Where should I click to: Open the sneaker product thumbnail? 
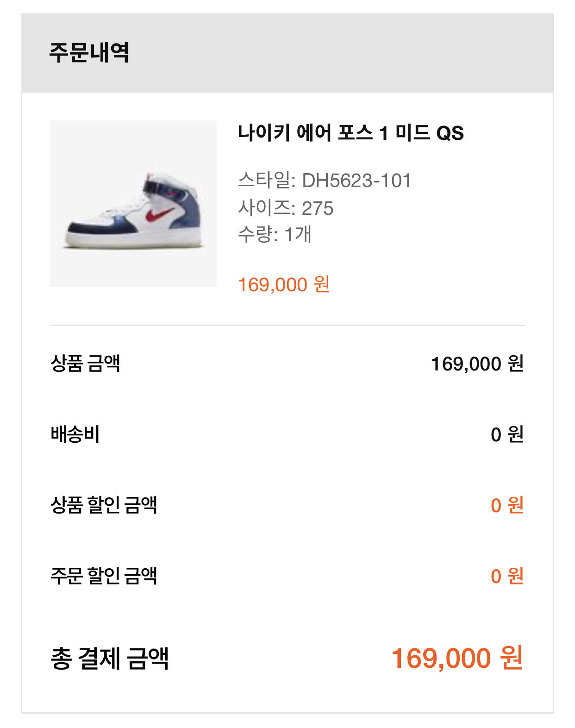pyautogui.click(x=133, y=204)
